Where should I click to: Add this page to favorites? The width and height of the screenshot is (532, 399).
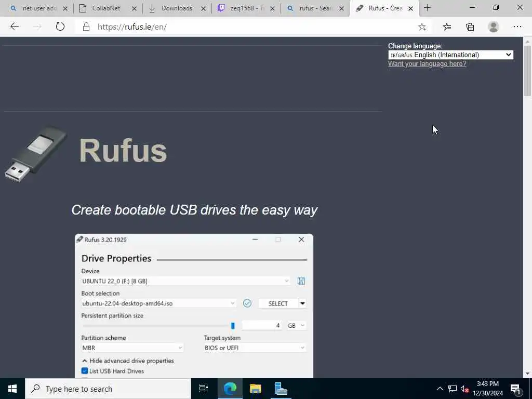tap(422, 27)
